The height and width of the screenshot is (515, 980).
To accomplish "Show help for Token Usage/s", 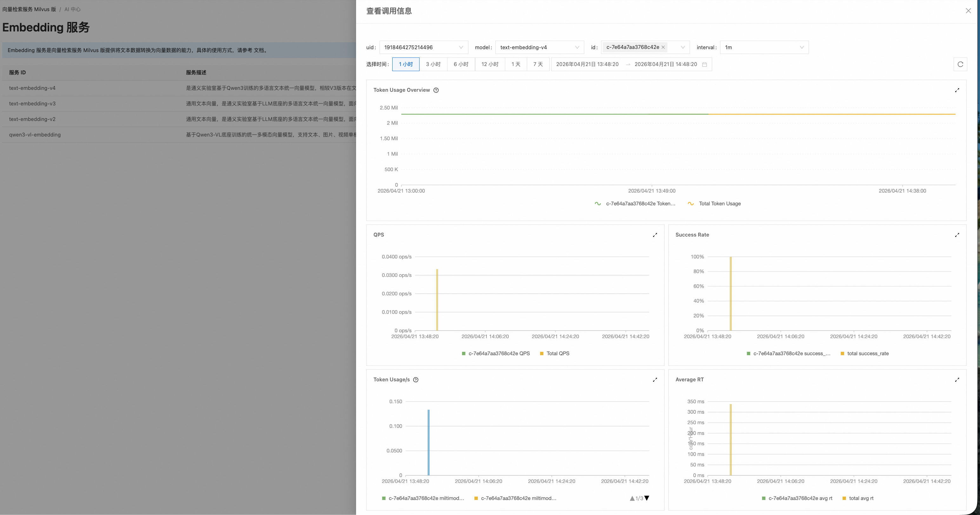I will (x=416, y=380).
